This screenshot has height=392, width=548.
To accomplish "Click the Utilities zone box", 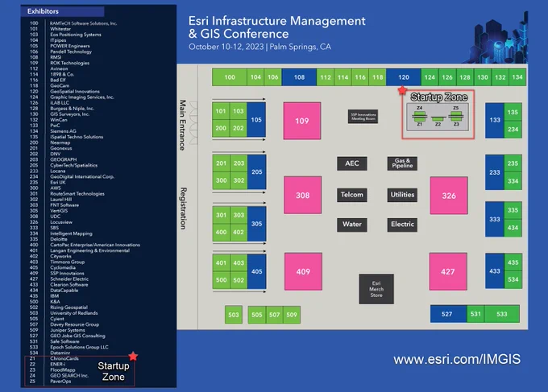I will tap(402, 195).
